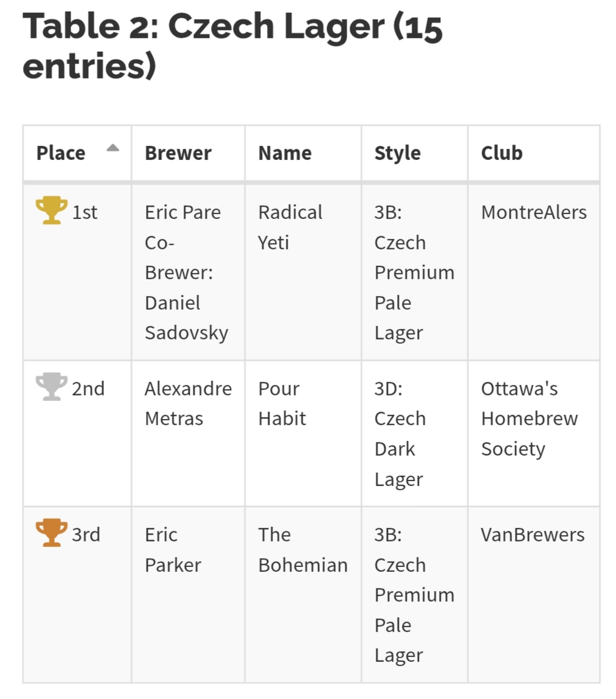The width and height of the screenshot is (616, 699).
Task: Click The Bohemian beer name
Action: (302, 549)
